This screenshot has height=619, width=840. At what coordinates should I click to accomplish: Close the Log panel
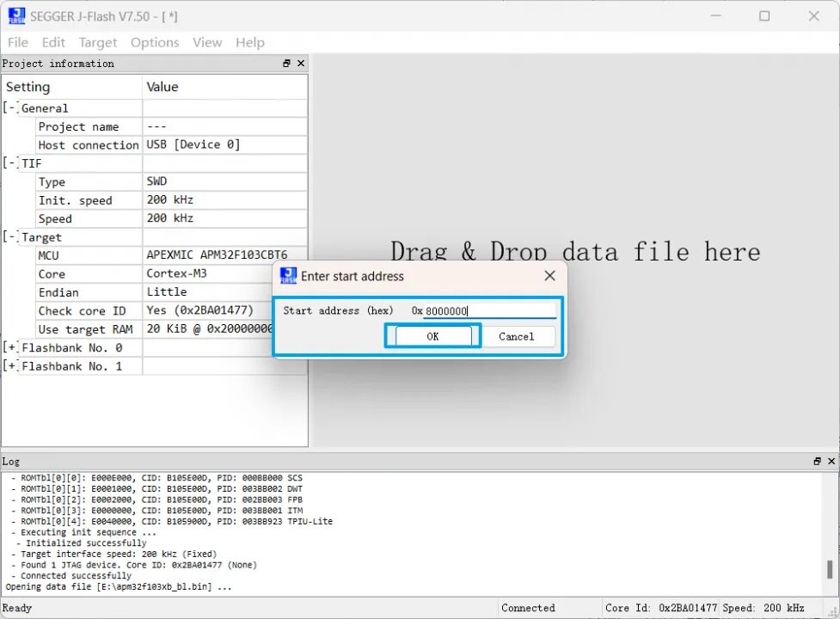[831, 461]
